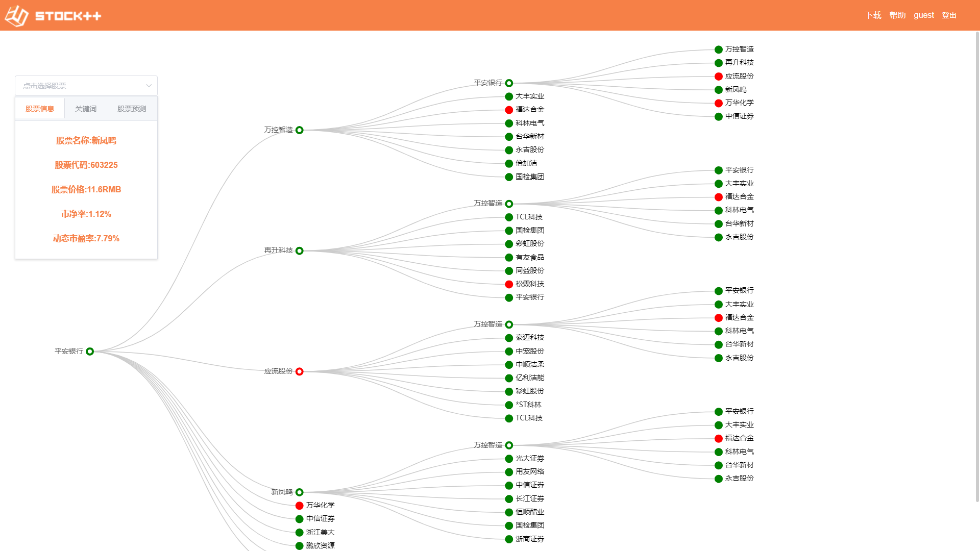Open the stock selection dropdown
The width and height of the screenshot is (980, 551).
click(86, 86)
